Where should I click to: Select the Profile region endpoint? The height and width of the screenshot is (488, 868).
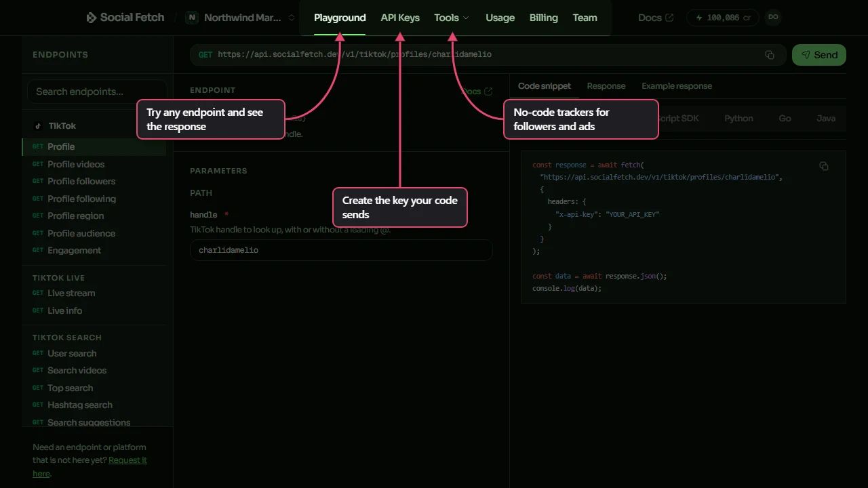pos(94,216)
